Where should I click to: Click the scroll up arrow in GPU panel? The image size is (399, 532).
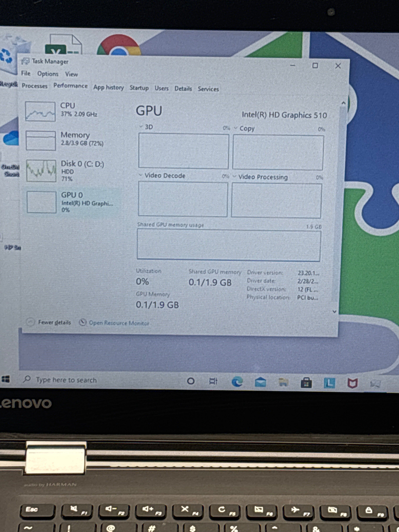[x=343, y=103]
